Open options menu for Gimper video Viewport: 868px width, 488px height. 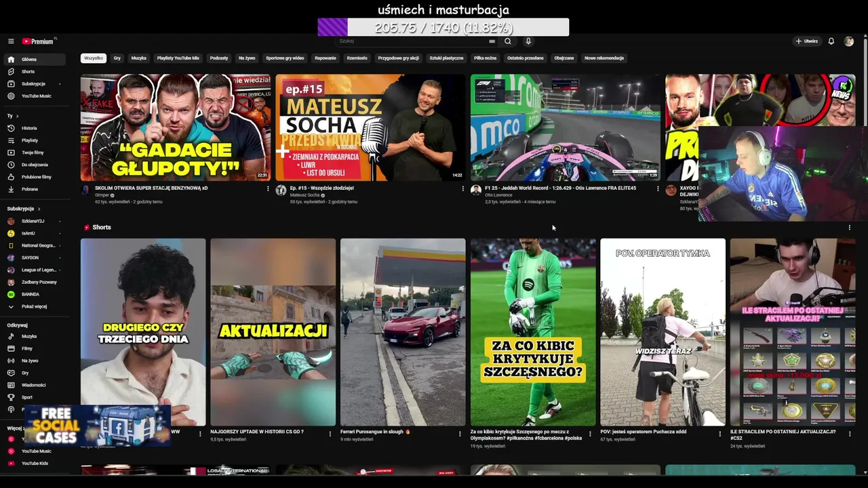tap(268, 189)
